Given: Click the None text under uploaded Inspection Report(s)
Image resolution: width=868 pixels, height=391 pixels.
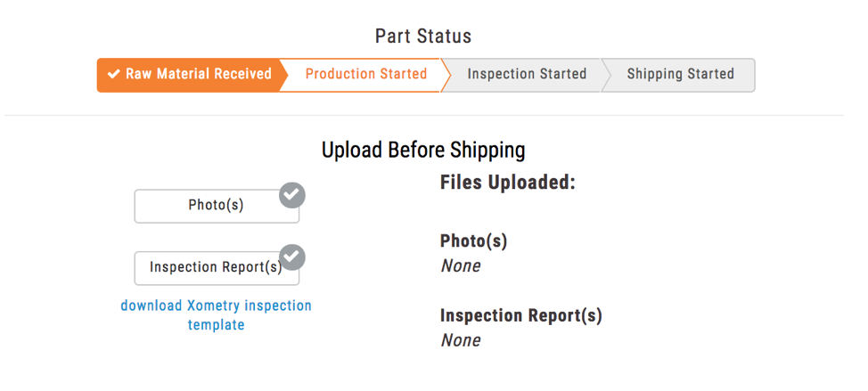Looking at the screenshot, I should (460, 340).
